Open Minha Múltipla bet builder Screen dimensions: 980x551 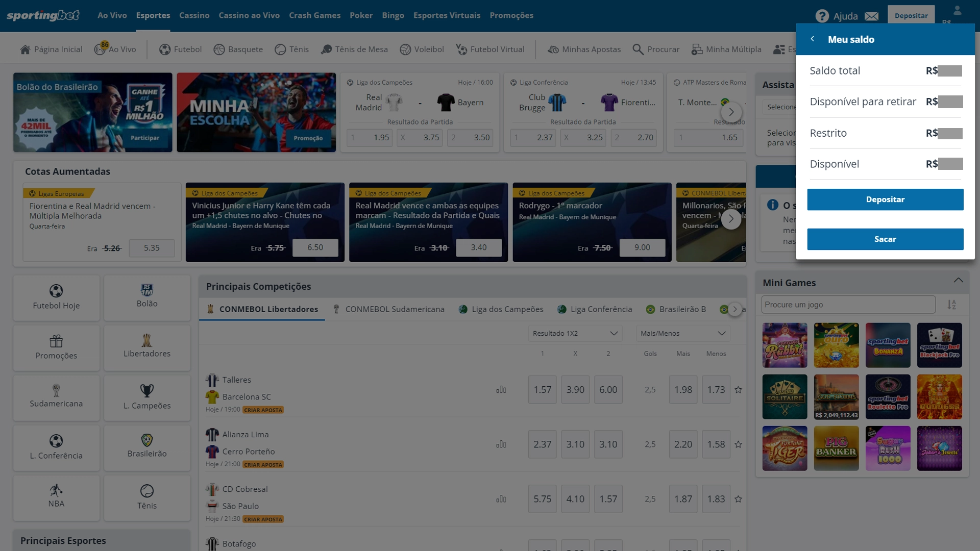726,49
